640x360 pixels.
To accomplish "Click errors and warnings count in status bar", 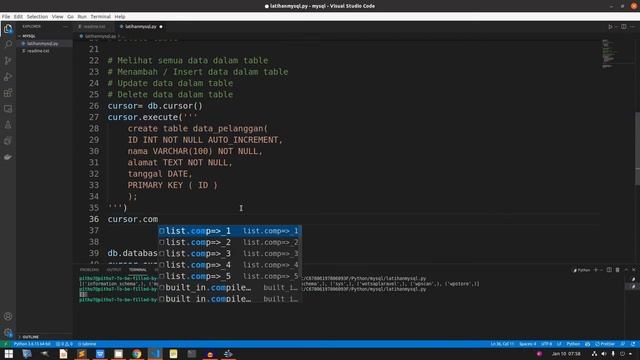I will (x=64, y=344).
